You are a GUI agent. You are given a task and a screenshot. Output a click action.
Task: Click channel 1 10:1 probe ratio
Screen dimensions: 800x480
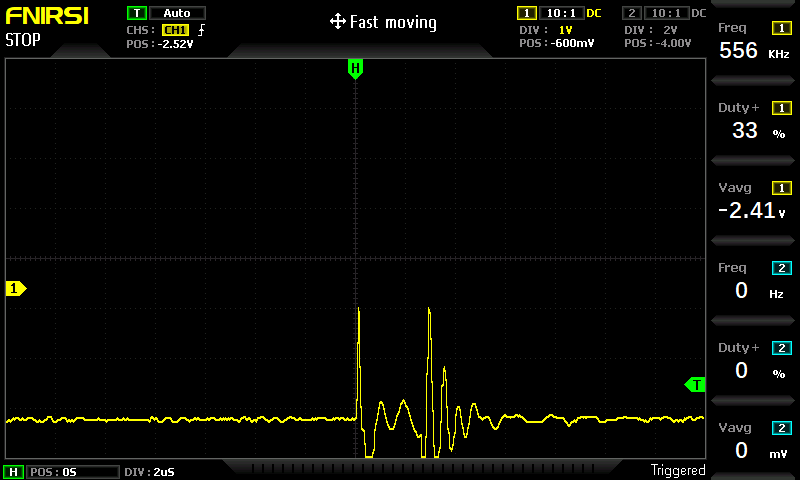tap(561, 13)
